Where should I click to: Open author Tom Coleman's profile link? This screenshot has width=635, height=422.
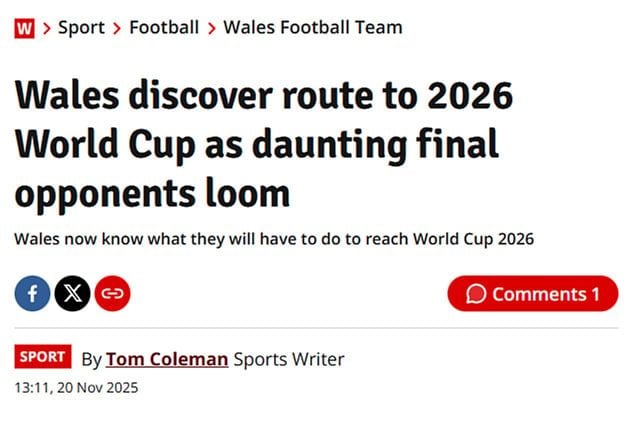coord(167,358)
